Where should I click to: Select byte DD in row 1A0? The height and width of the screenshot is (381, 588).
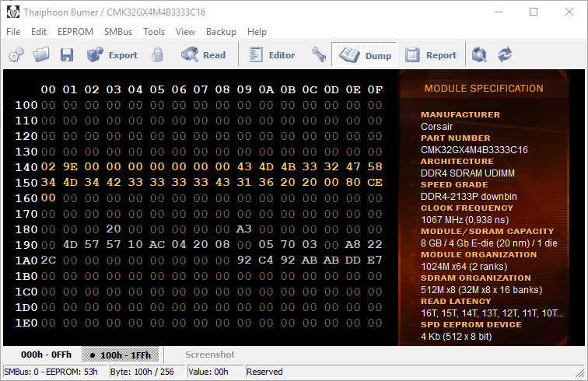(353, 260)
